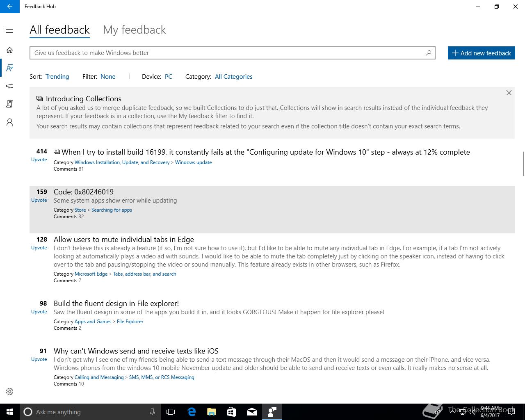525x420 pixels.
Task: Open 'Allow users to mute individual tabs in Edge'
Action: tap(124, 240)
